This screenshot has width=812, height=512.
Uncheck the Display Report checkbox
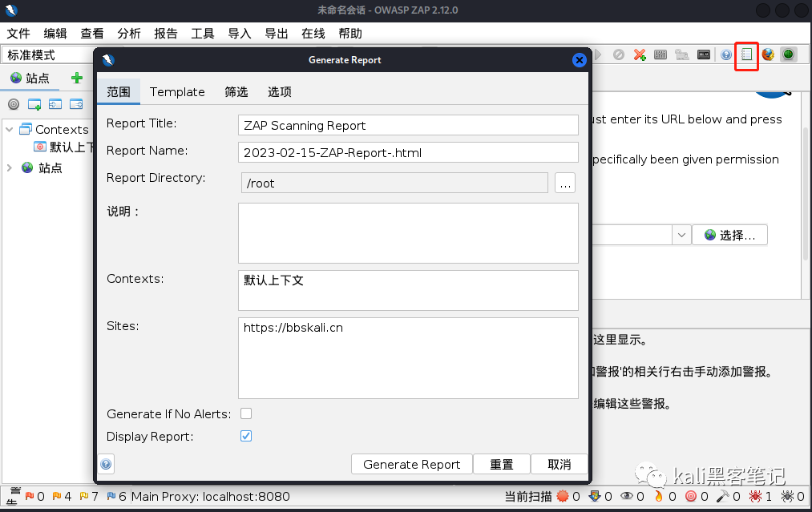point(246,436)
